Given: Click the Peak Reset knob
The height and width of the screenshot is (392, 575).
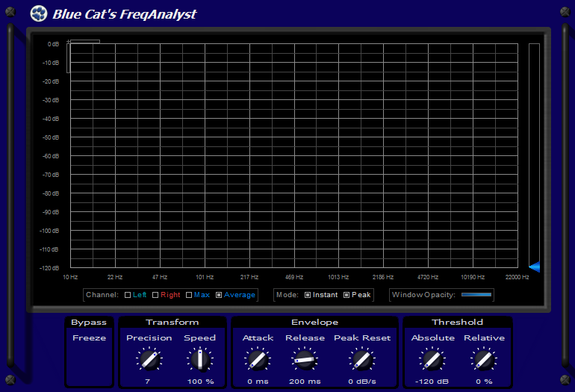Looking at the screenshot, I should coord(362,360).
